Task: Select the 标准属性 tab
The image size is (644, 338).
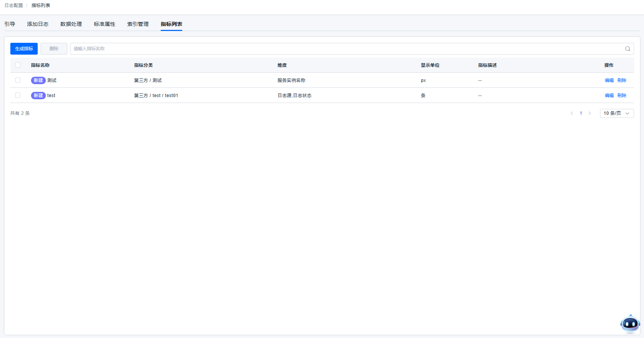Action: click(105, 24)
